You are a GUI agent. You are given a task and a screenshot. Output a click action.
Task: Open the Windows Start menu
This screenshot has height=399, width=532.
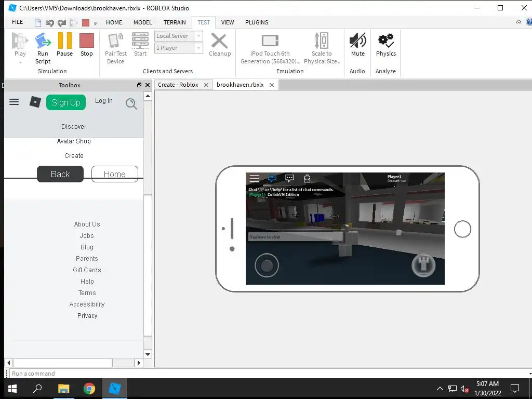[x=12, y=389]
